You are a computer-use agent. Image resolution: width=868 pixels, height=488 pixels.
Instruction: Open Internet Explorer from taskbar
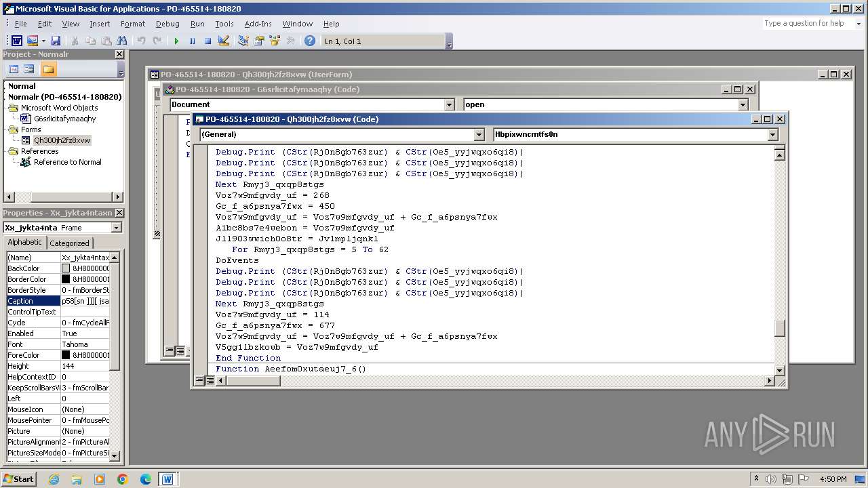coord(54,479)
